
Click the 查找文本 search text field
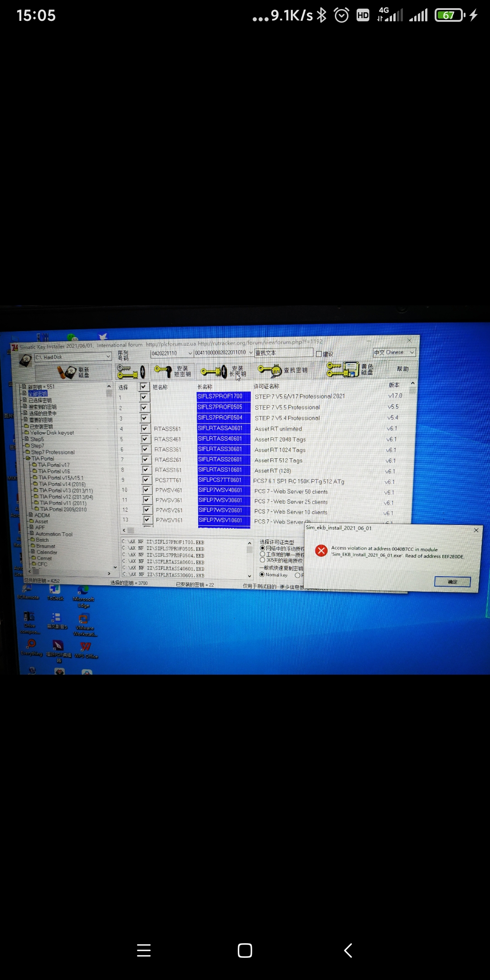[x=284, y=353]
